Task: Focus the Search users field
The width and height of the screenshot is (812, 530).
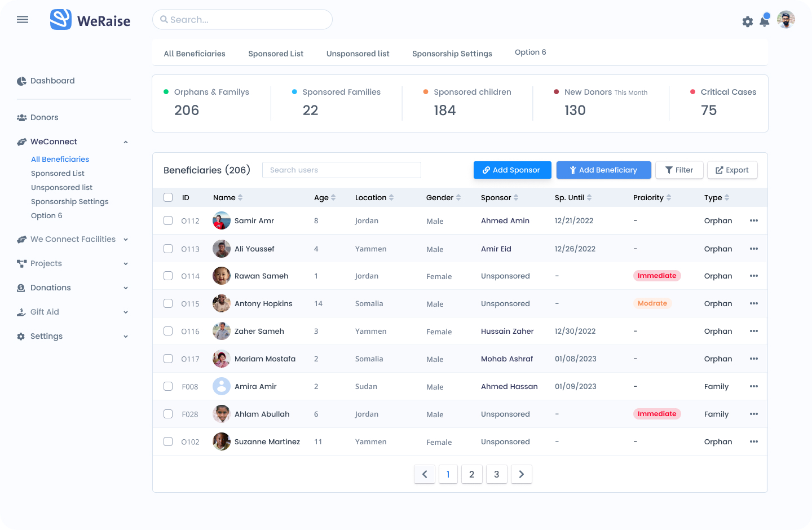Action: tap(342, 170)
